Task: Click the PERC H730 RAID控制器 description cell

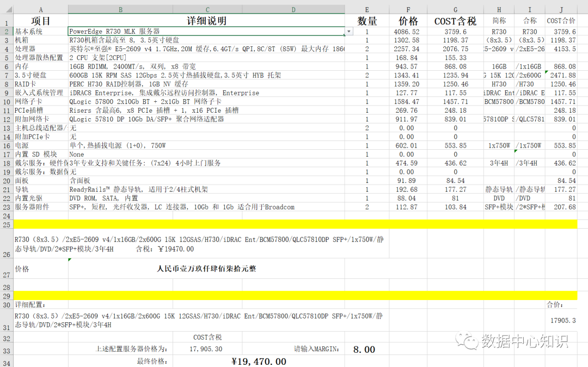Action: (x=206, y=84)
